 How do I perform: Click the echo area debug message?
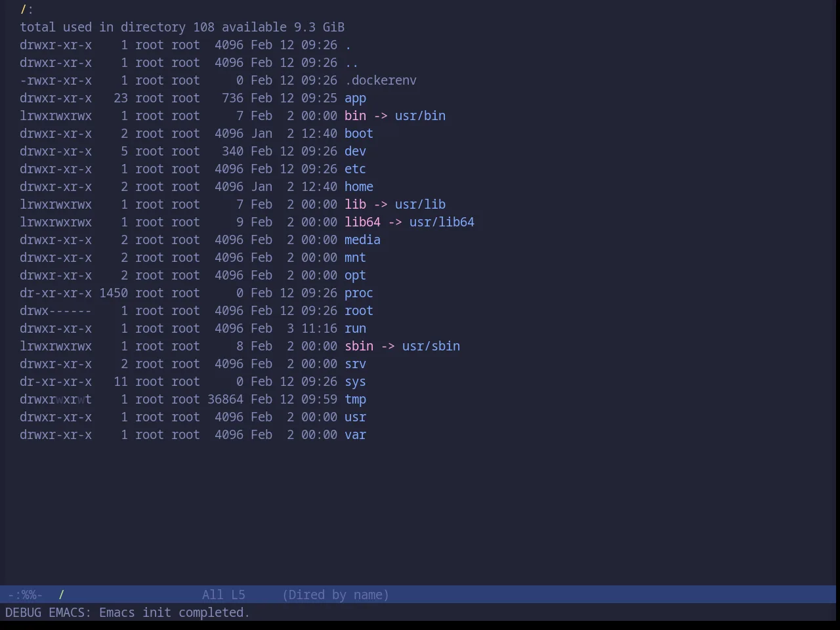pos(127,613)
